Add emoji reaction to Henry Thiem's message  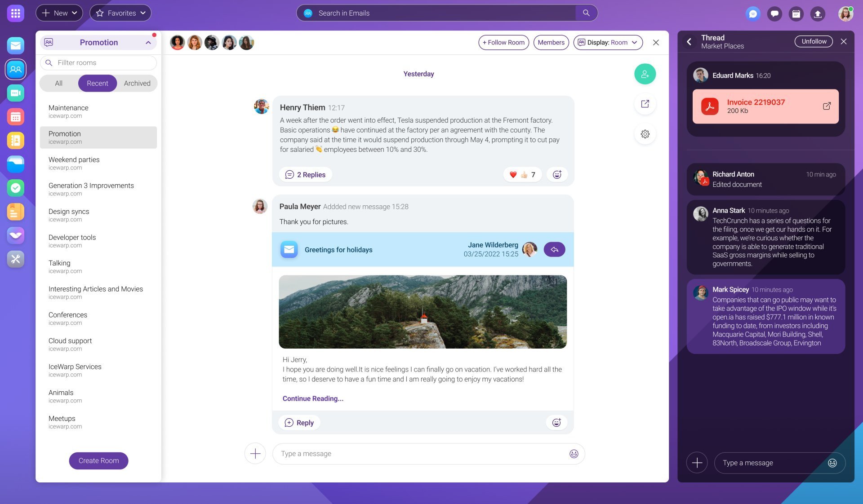[557, 175]
